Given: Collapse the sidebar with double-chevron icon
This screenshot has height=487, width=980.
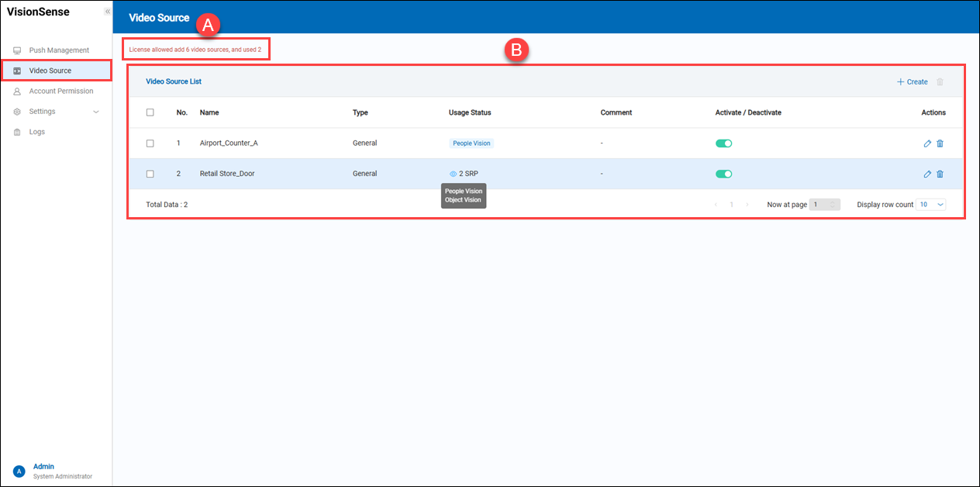Looking at the screenshot, I should [107, 12].
